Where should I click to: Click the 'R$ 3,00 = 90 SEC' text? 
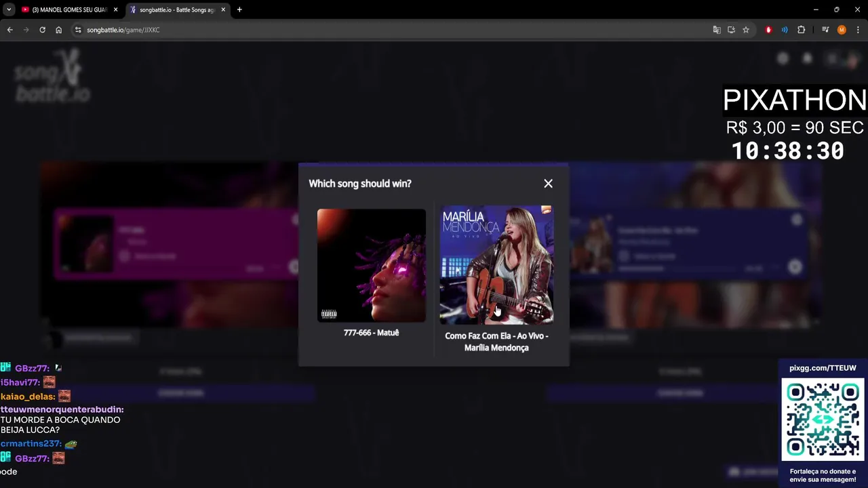[x=795, y=127]
